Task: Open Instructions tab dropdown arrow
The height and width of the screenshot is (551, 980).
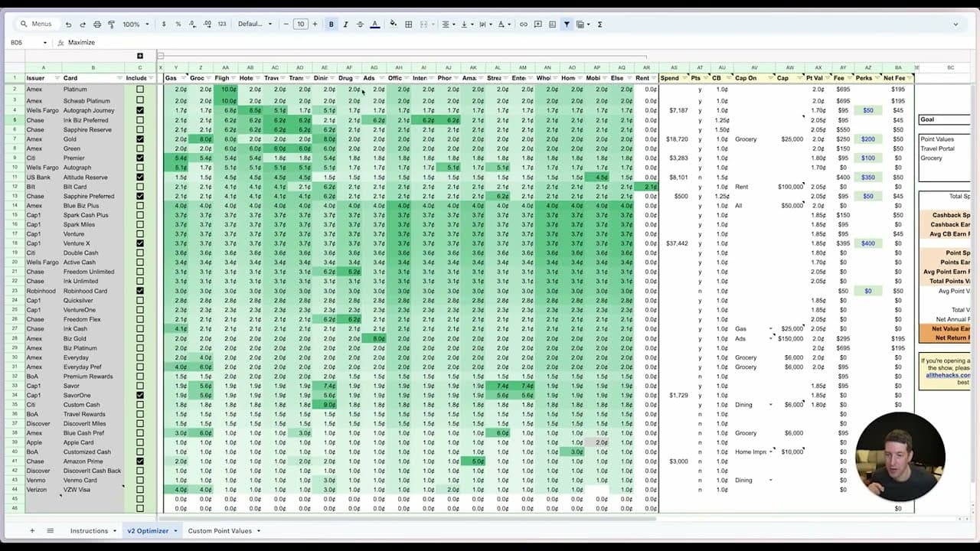Action: click(x=115, y=530)
